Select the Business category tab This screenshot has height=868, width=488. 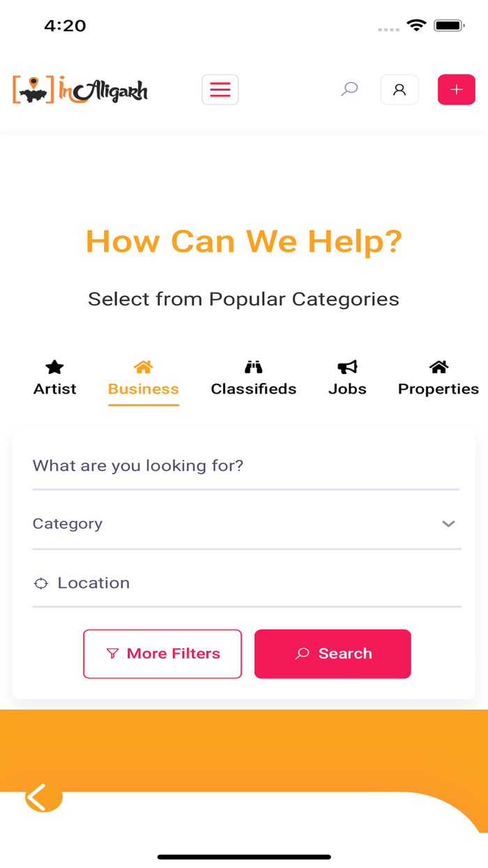[x=144, y=378]
